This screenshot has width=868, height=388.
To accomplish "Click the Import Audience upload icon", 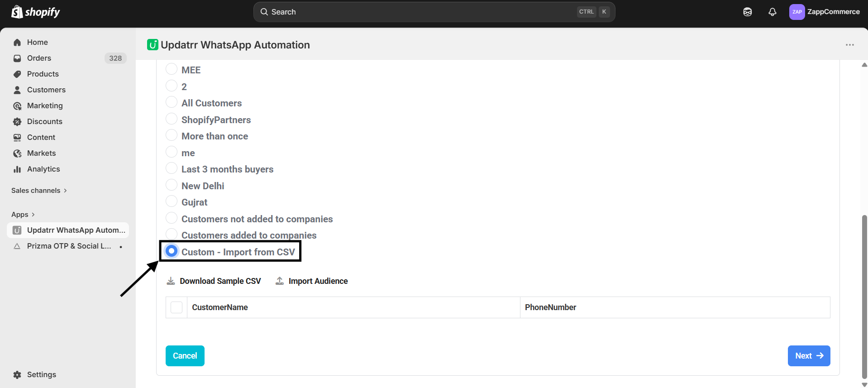I will coord(280,281).
